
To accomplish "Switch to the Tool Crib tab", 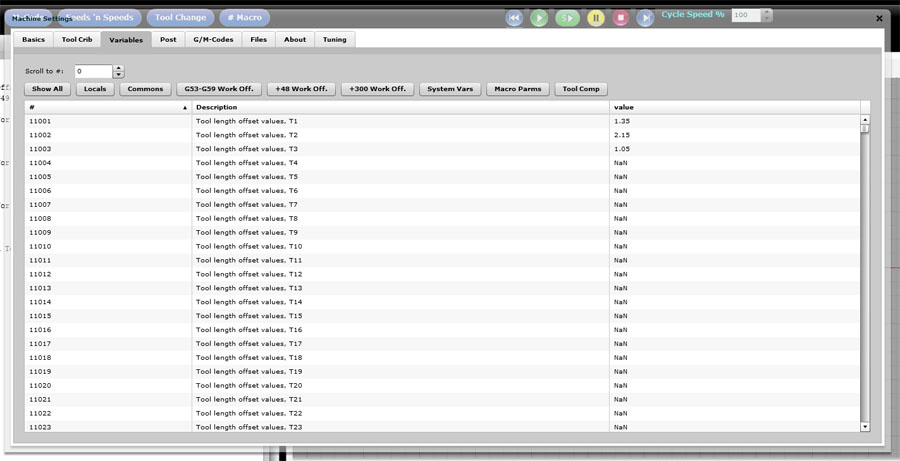I will (77, 40).
